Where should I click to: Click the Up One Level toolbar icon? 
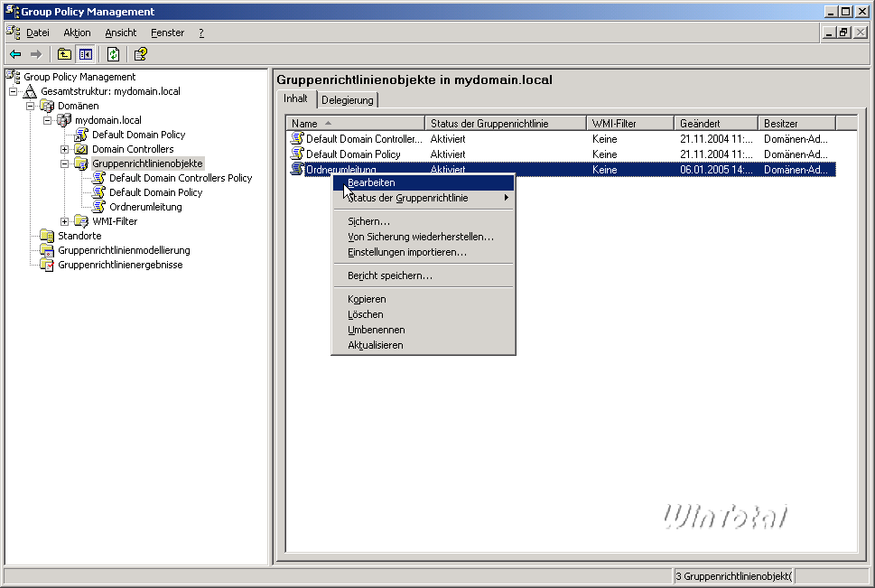pos(65,54)
